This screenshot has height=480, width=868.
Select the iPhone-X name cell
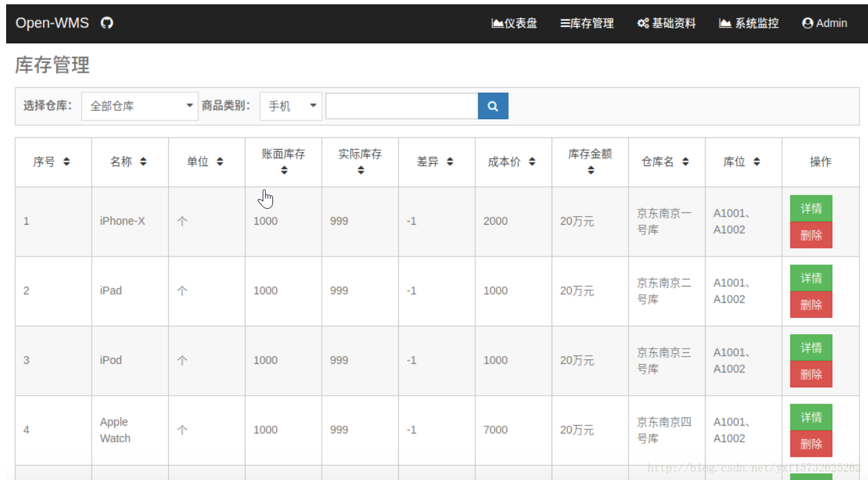(x=130, y=222)
